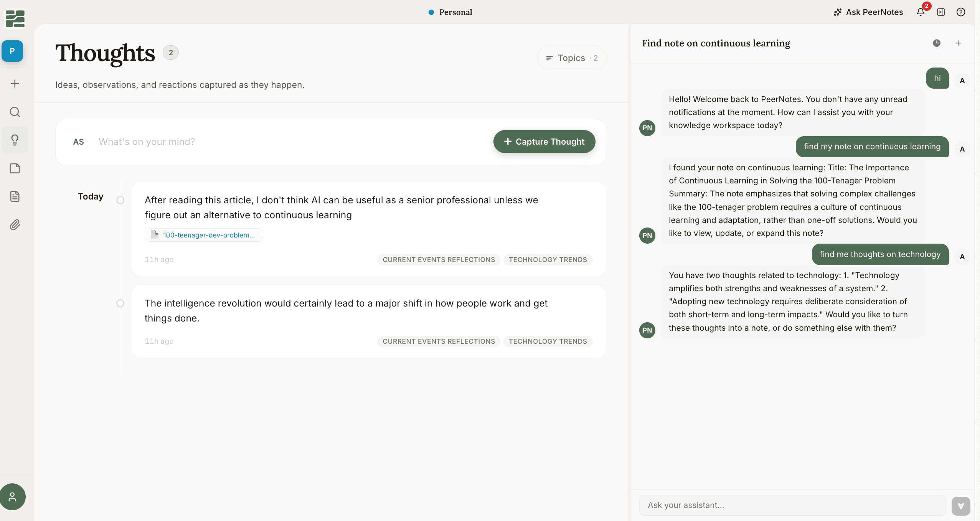Open help question mark icon
Viewport: 980px width, 521px height.
(x=961, y=12)
